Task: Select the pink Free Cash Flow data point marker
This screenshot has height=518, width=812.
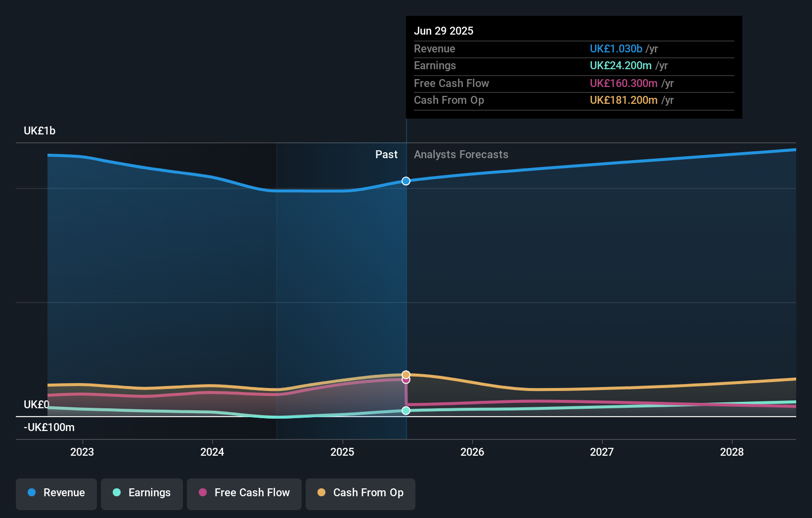Action: [406, 380]
